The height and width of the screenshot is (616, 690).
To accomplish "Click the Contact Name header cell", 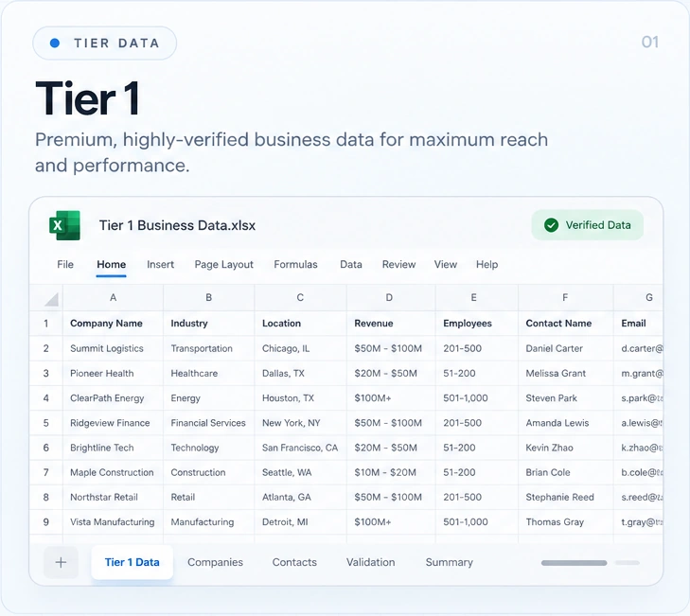I will [x=565, y=324].
